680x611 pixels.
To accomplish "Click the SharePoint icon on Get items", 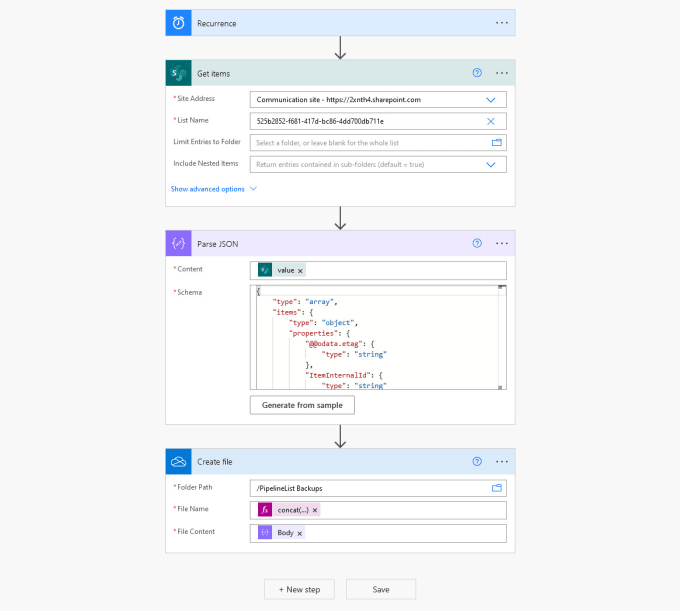I will click(178, 73).
